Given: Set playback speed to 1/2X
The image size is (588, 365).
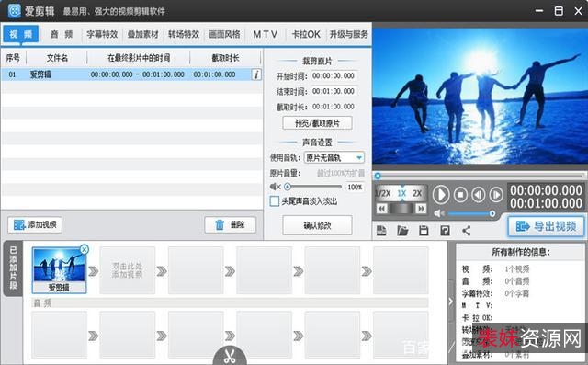Looking at the screenshot, I should tap(383, 194).
